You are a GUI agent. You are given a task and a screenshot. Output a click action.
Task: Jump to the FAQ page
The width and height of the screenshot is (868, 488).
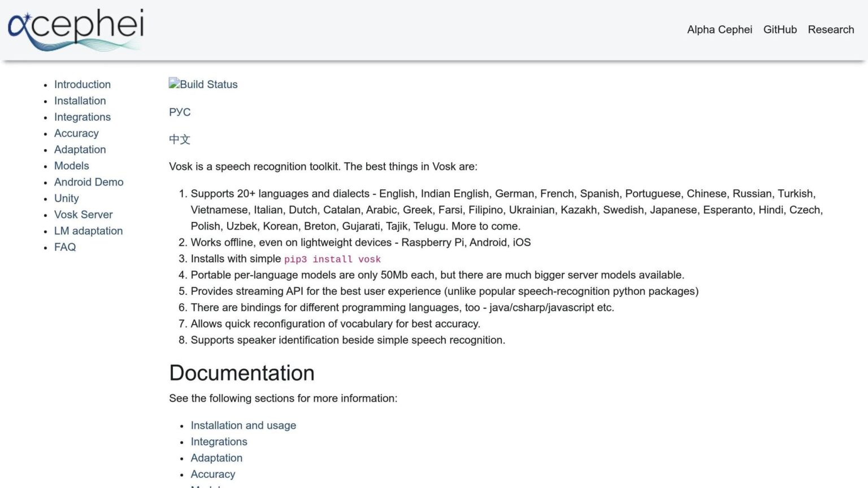65,247
